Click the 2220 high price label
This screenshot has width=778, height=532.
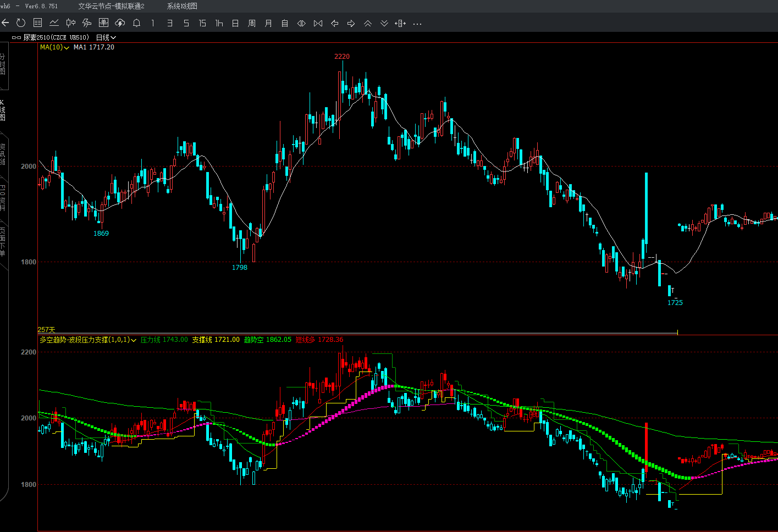(342, 57)
